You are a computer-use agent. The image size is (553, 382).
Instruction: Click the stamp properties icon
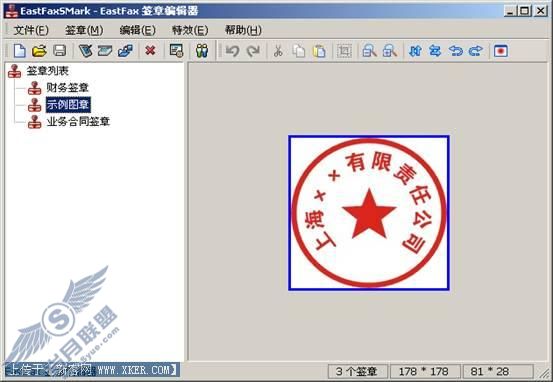(176, 51)
